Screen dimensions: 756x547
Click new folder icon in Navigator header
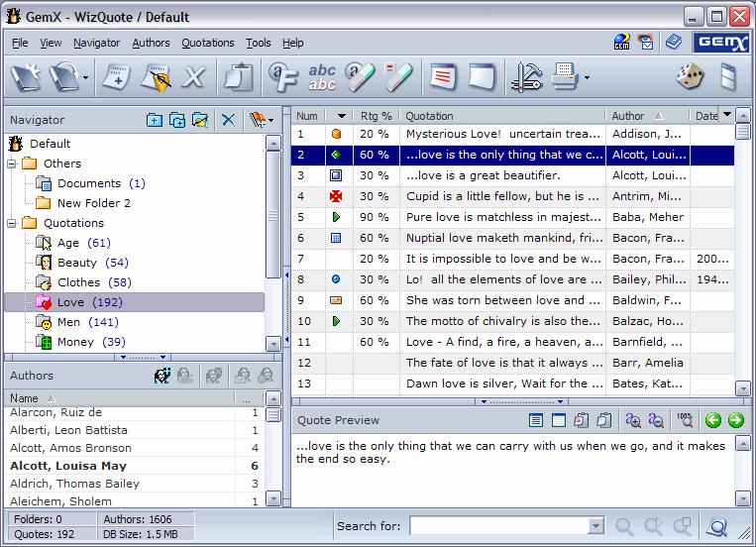(x=155, y=120)
